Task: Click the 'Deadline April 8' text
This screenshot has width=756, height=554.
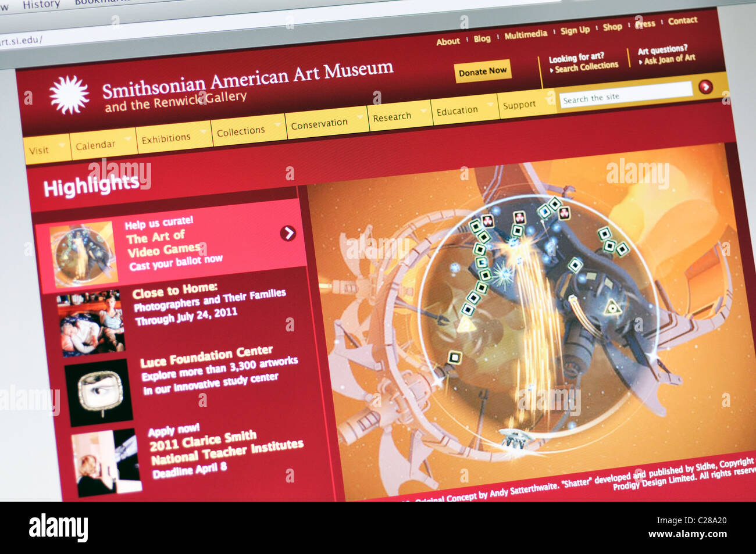Action: (x=190, y=471)
